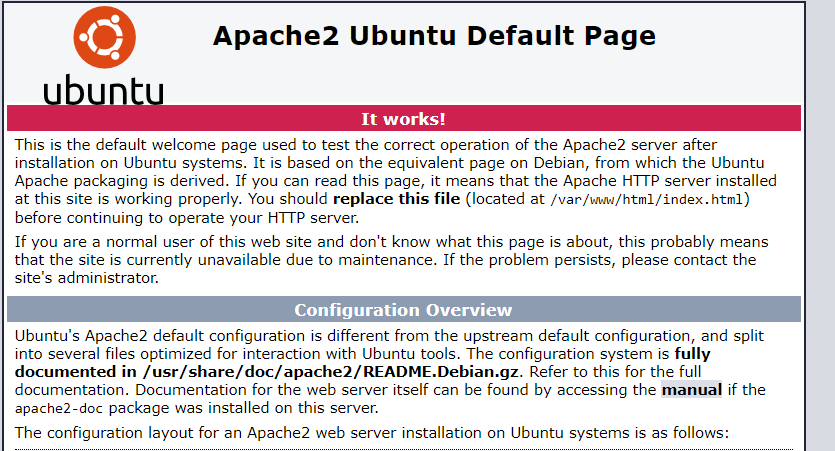Click the bold 'replace this file' text
835x451 pixels.
pos(396,199)
